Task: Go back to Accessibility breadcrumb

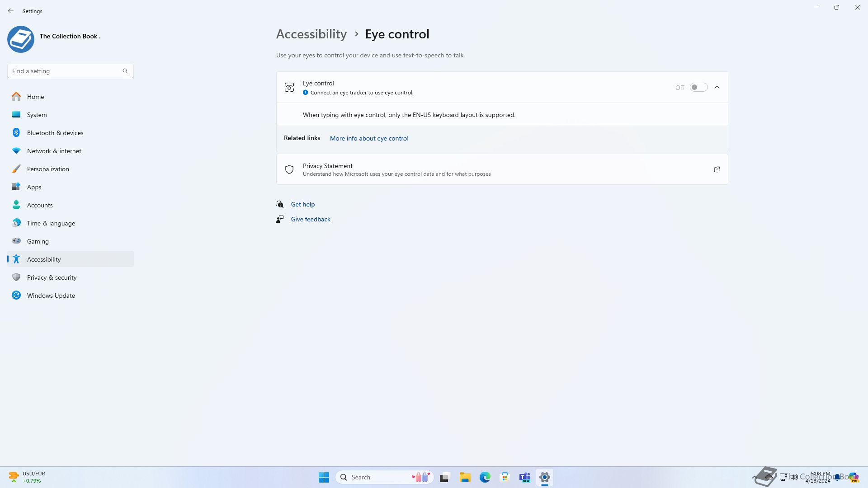Action: (311, 34)
